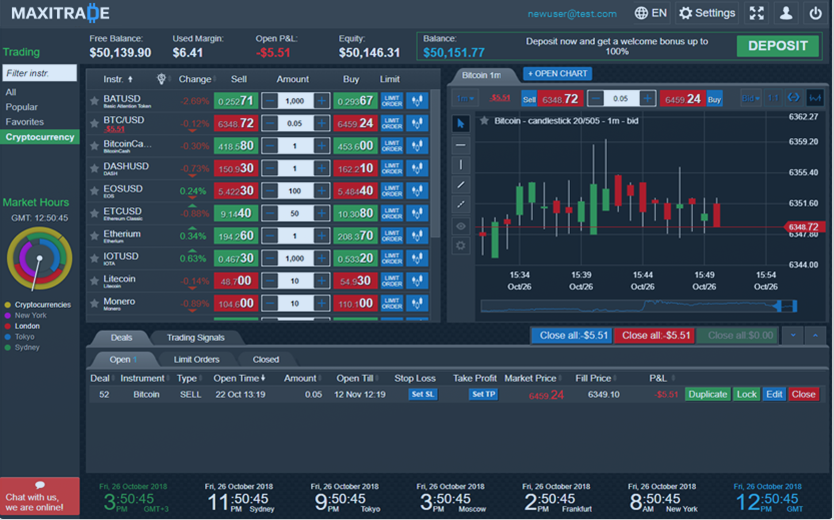The image size is (834, 520).
Task: Star the Monero instrument
Action: coord(94,304)
